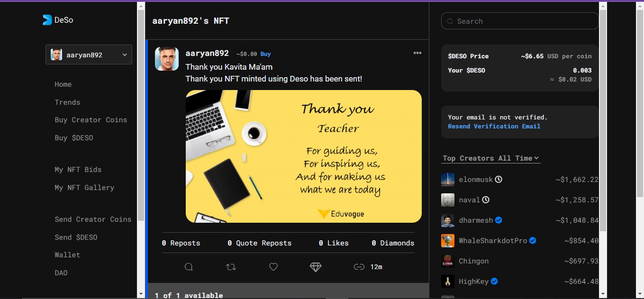Image resolution: width=644 pixels, height=299 pixels.
Task: Open Send $DESO page
Action: [76, 237]
